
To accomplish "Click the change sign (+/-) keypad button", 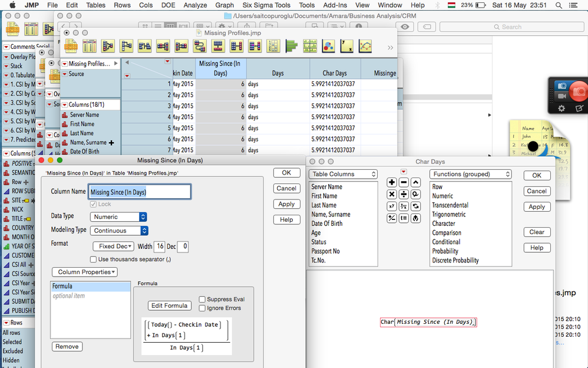I will (x=391, y=218).
